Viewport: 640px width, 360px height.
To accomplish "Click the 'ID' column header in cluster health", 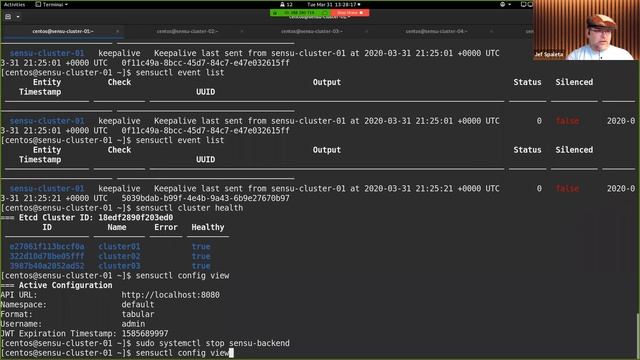I will (x=47, y=227).
